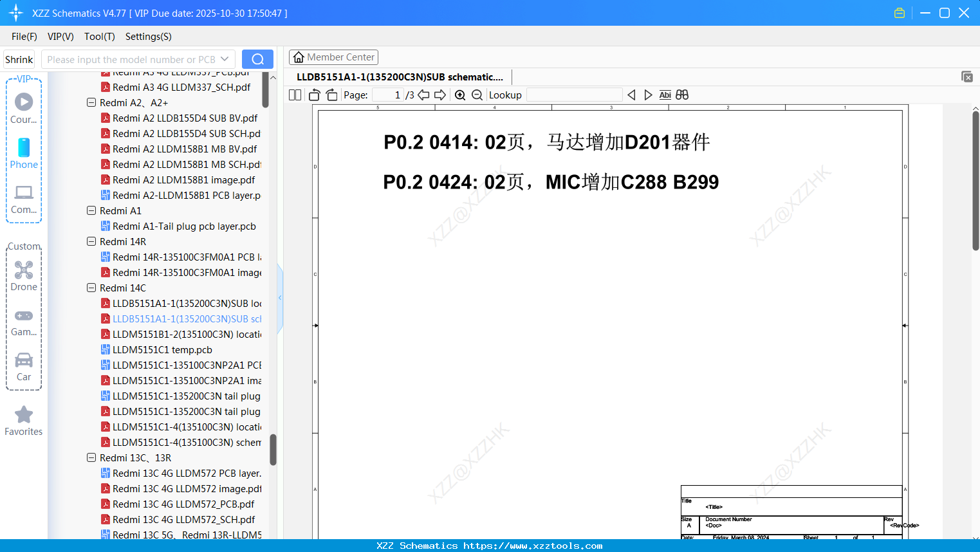Open the Favorites panel
980x552 pixels.
(x=24, y=421)
